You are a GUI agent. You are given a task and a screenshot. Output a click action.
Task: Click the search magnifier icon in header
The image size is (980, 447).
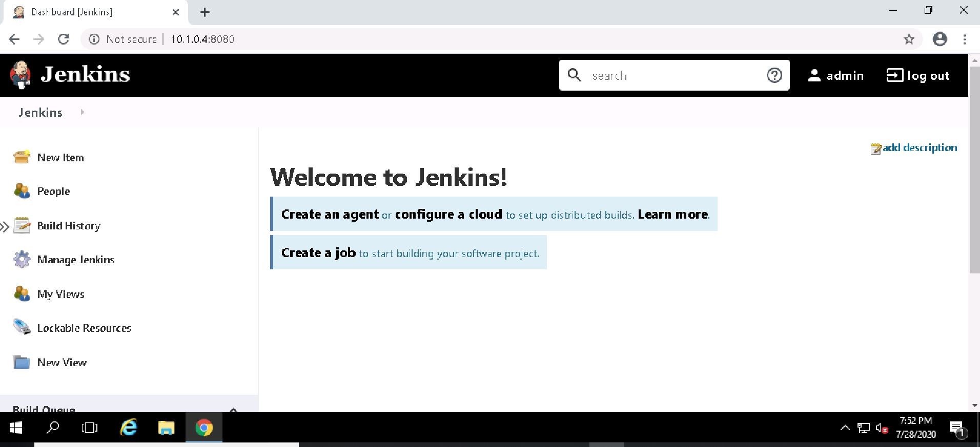point(574,75)
